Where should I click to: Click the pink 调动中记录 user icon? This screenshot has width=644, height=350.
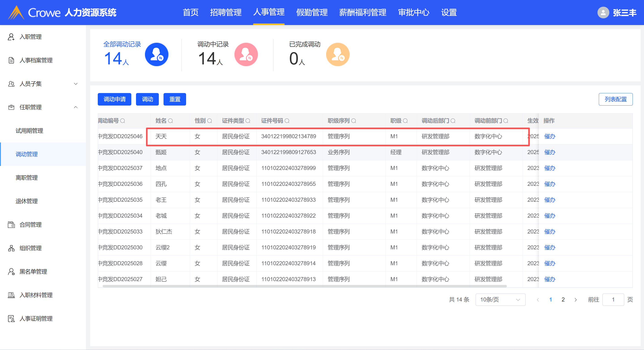point(246,55)
